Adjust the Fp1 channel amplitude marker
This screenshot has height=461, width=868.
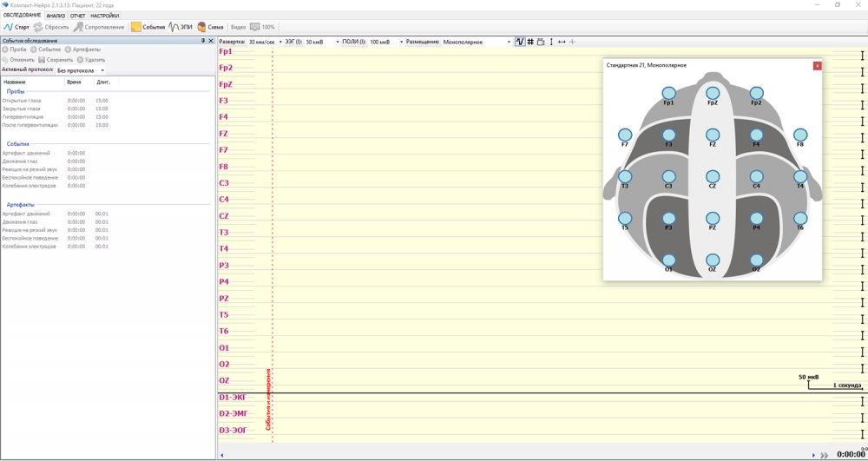tap(862, 56)
